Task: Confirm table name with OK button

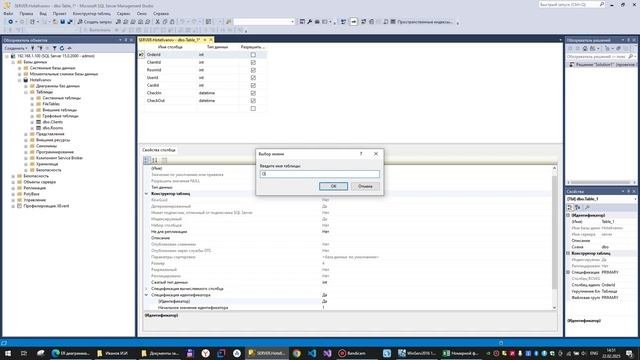Action: tap(333, 186)
